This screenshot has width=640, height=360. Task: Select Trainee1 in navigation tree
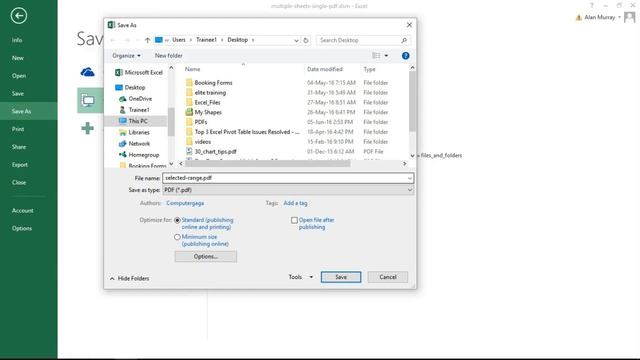(x=134, y=110)
